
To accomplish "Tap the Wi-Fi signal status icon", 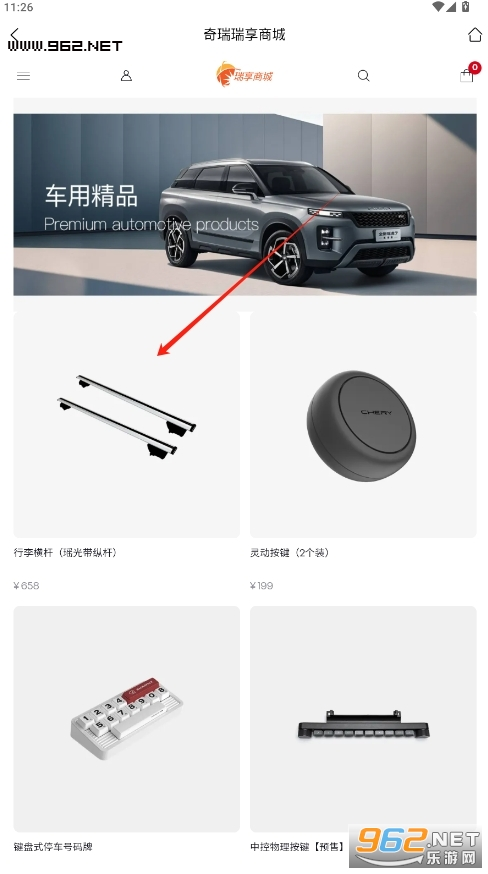I will click(438, 7).
